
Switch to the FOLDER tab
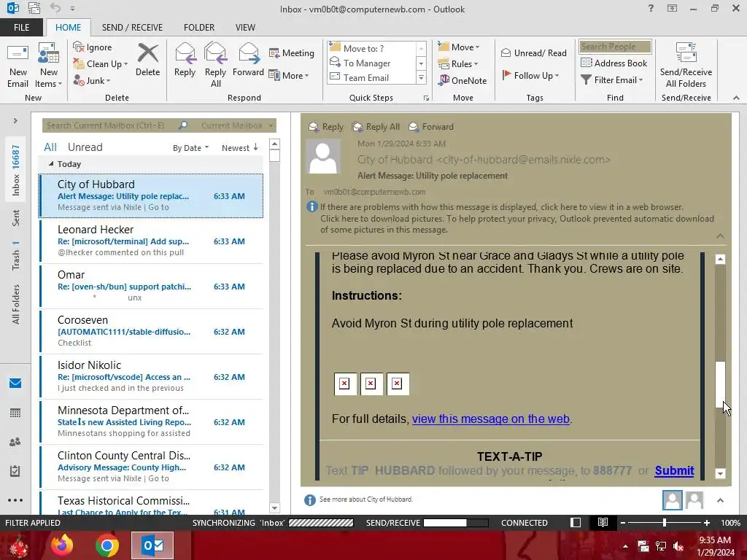coord(199,28)
